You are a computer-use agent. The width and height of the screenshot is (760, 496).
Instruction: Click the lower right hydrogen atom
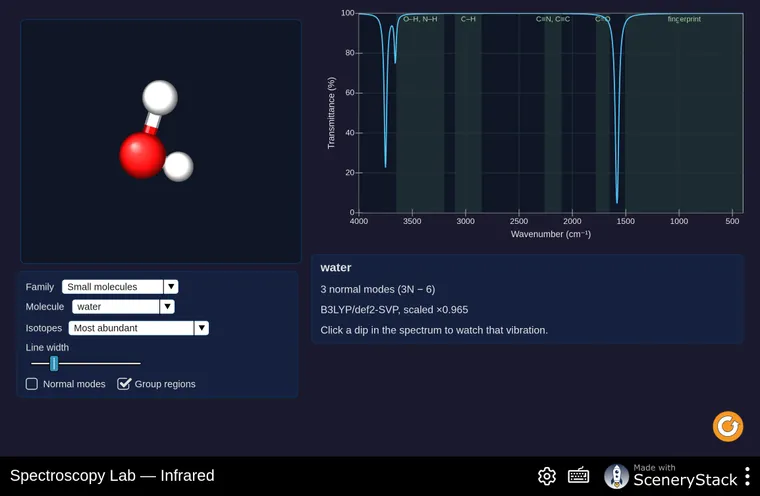[178, 166]
